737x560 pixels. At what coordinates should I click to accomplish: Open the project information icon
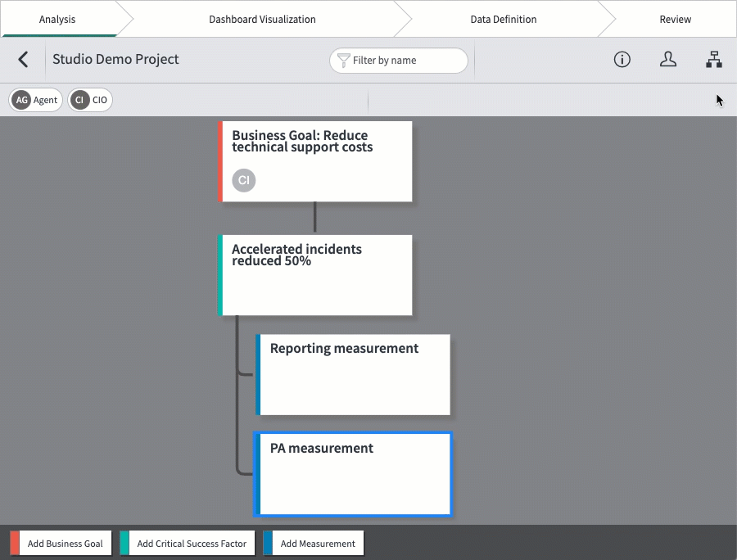[622, 60]
